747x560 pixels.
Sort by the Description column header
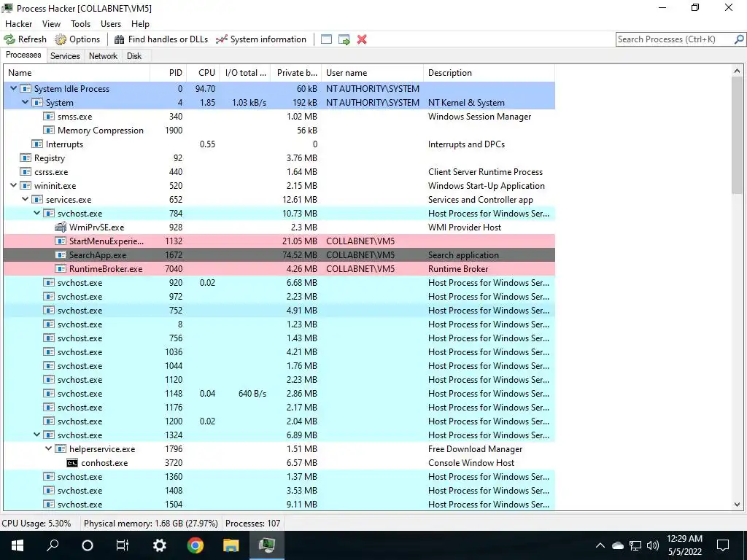click(489, 73)
